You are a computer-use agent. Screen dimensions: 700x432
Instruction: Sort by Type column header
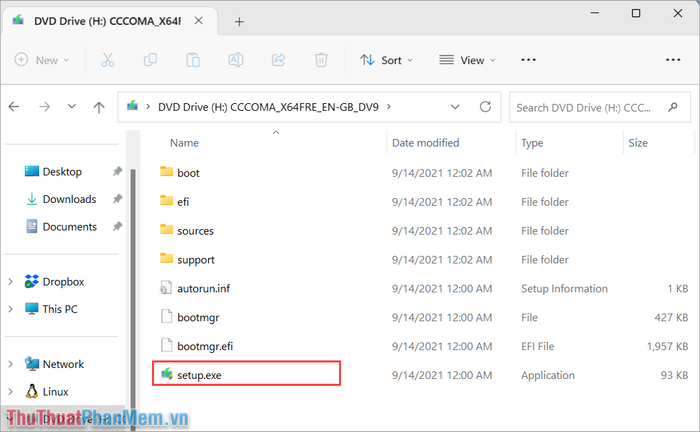[x=532, y=143]
